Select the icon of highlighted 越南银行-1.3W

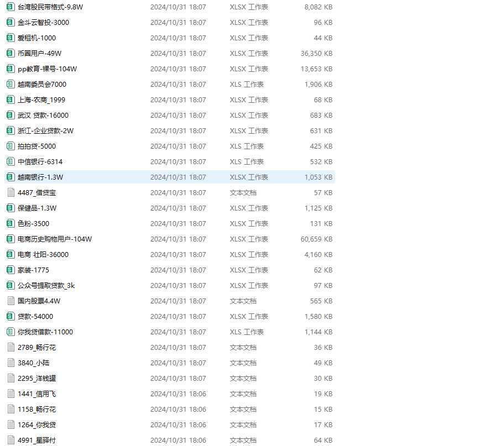[11, 177]
